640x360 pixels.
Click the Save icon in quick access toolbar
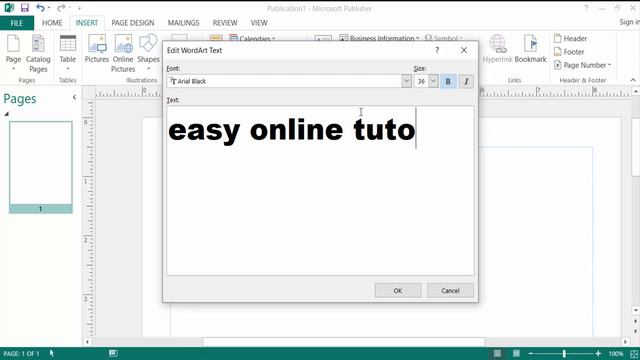(x=24, y=8)
